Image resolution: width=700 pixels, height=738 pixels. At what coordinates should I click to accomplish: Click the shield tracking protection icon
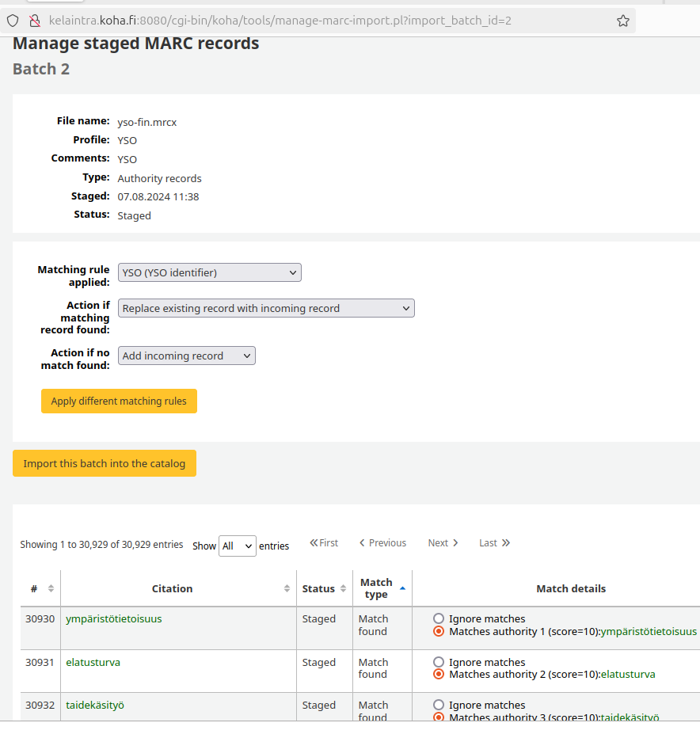click(13, 21)
